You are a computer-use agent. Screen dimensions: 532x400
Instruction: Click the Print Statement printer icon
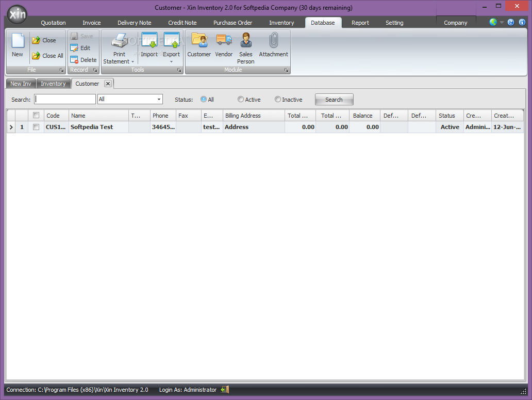120,41
